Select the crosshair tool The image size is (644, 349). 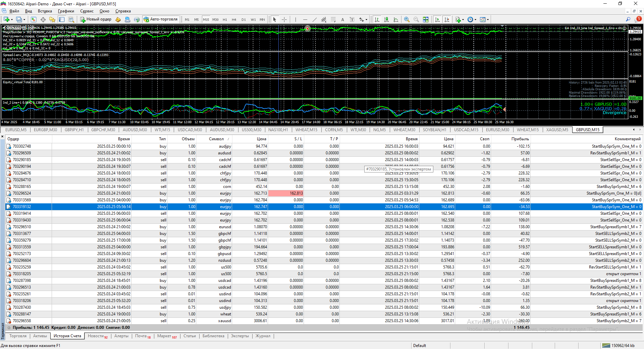coord(284,19)
